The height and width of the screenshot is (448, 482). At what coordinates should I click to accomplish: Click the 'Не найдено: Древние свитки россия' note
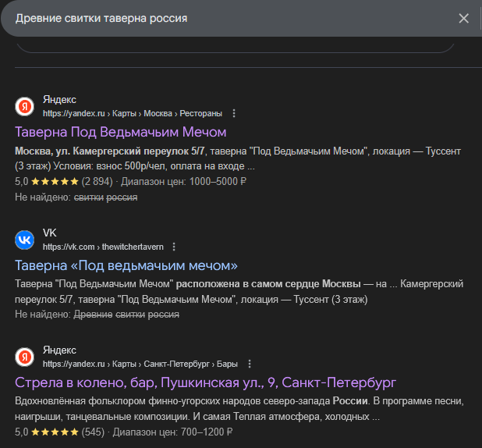(x=97, y=315)
